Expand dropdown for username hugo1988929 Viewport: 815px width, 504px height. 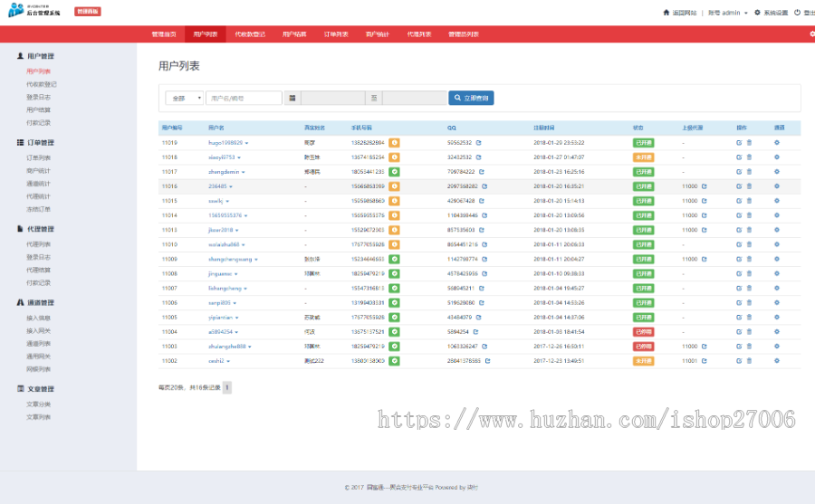[x=247, y=143]
